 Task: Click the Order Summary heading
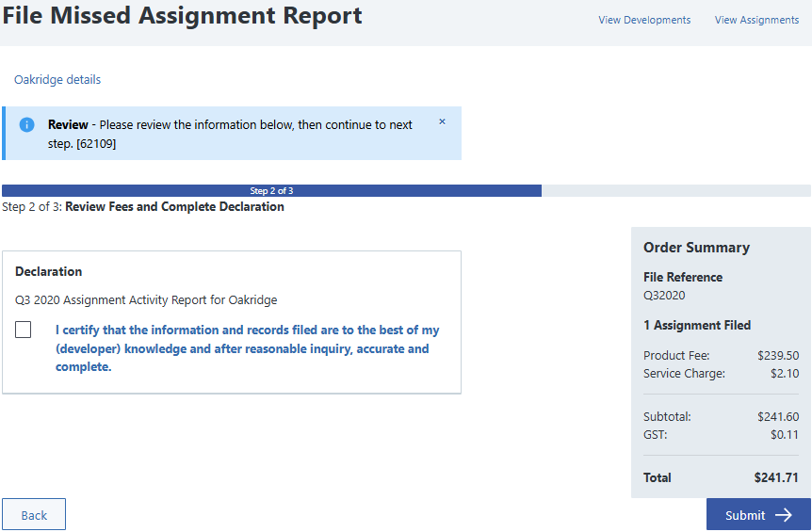coord(696,248)
